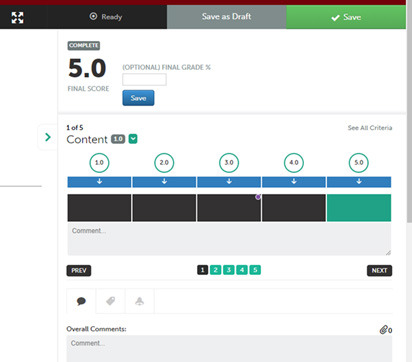412x362 pixels.
Task: Select the 1.0 score circle
Action: click(99, 163)
